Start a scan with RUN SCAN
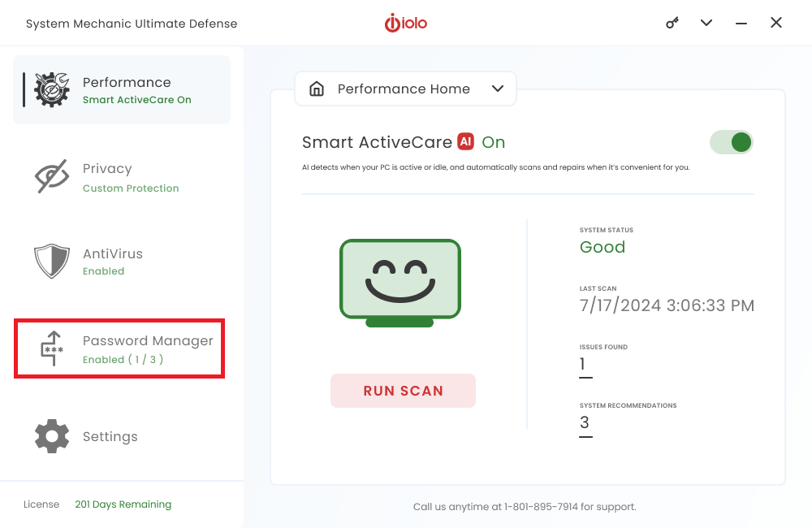812x528 pixels. point(403,391)
